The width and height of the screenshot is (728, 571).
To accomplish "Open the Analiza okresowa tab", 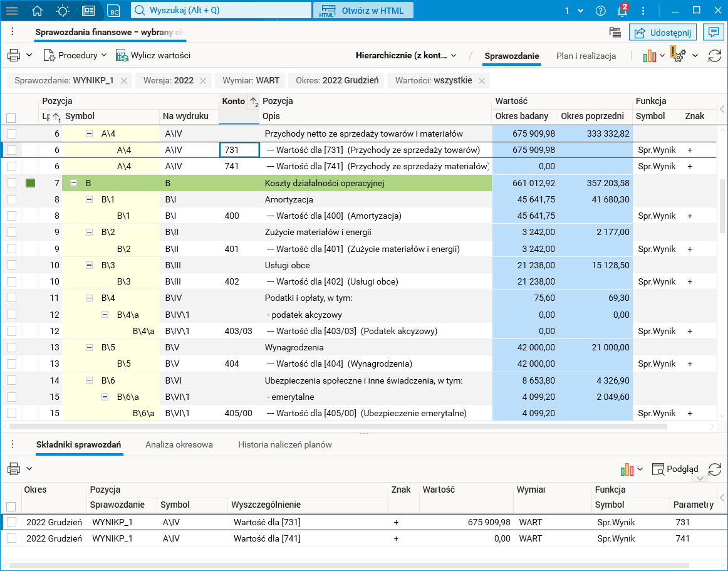I will (179, 444).
